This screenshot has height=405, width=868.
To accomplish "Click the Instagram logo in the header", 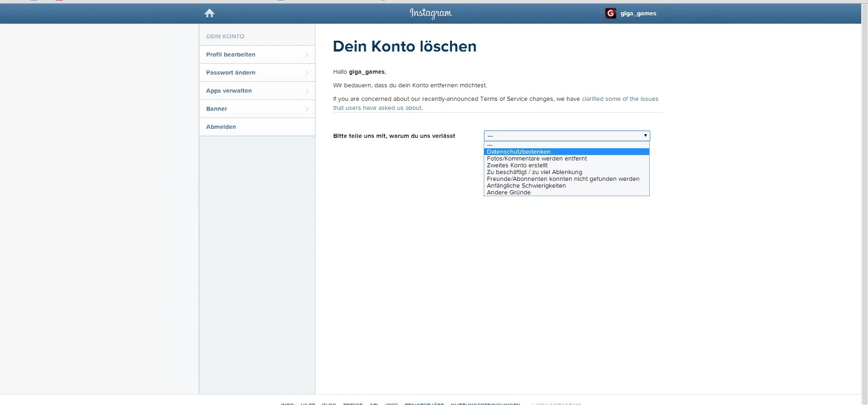I will tap(430, 14).
